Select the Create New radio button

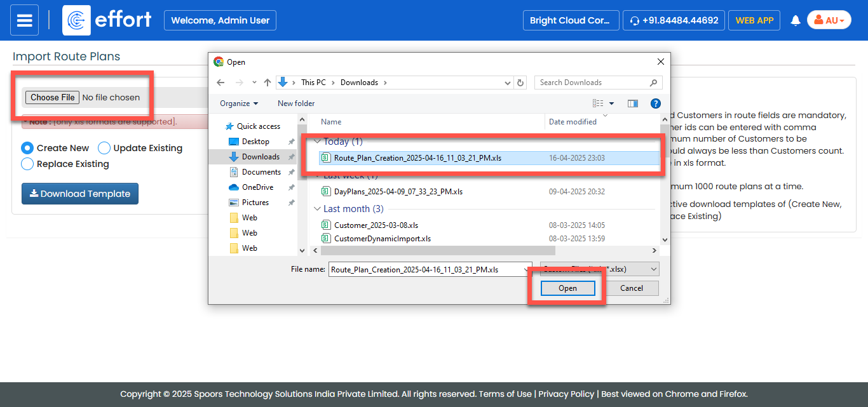pos(27,148)
